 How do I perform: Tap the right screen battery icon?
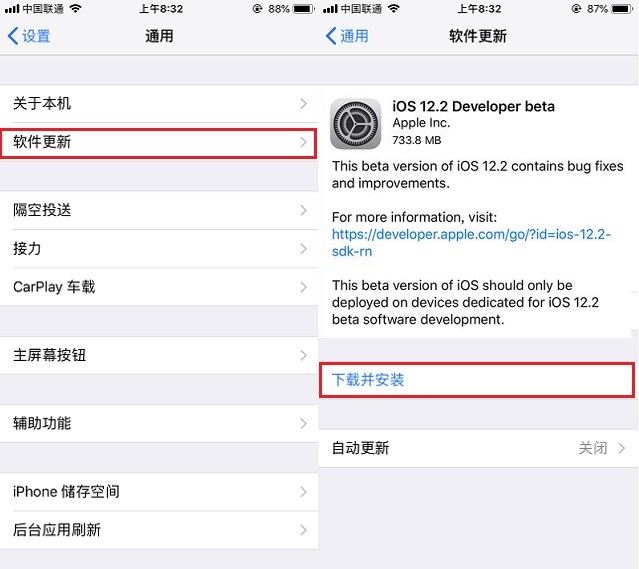(622, 9)
